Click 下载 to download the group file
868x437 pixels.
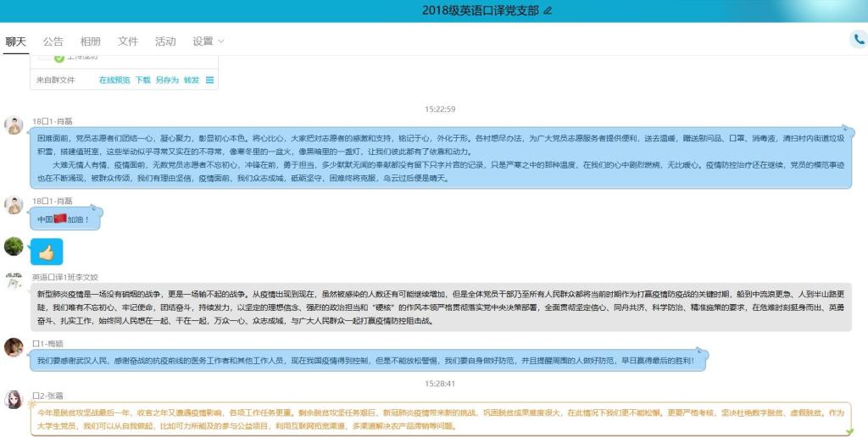click(143, 80)
